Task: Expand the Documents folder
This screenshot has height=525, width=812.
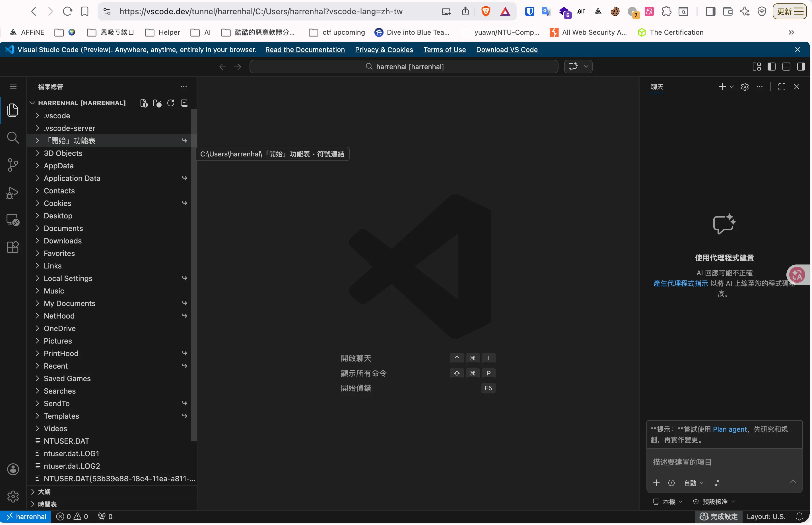Action: pyautogui.click(x=112, y=228)
